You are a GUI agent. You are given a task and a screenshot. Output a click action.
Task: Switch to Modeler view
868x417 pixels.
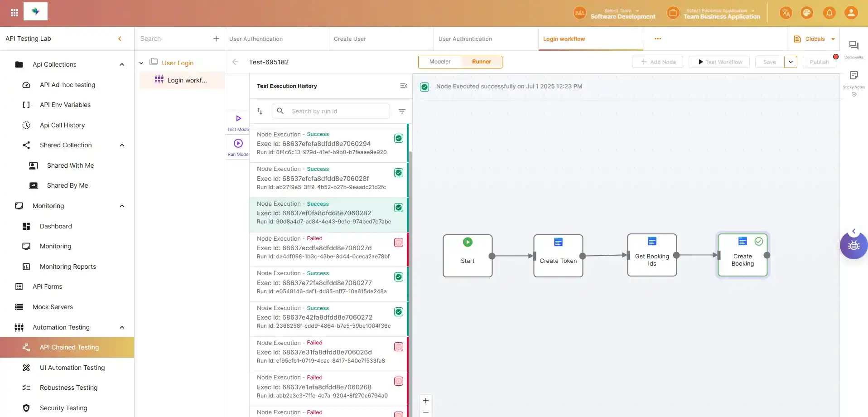pos(439,62)
